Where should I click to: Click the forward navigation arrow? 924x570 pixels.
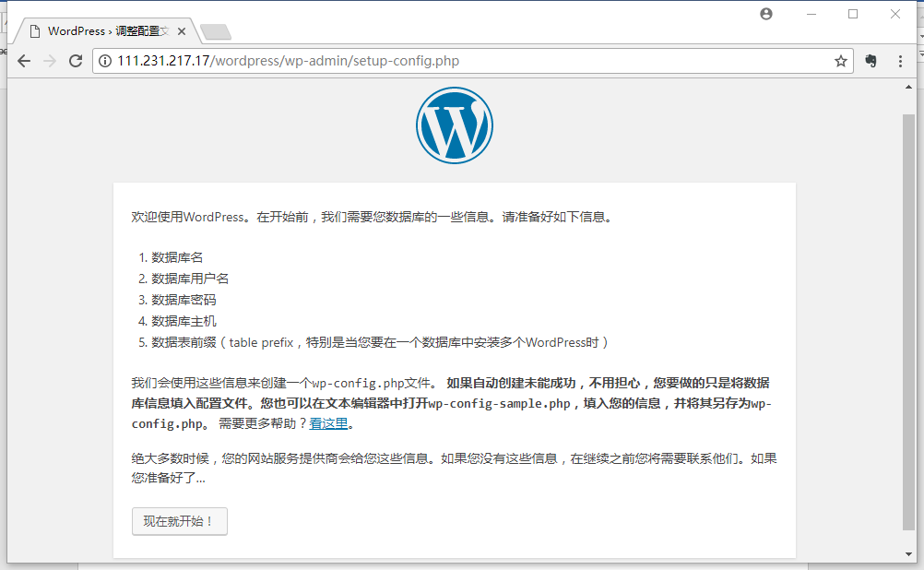coord(50,61)
